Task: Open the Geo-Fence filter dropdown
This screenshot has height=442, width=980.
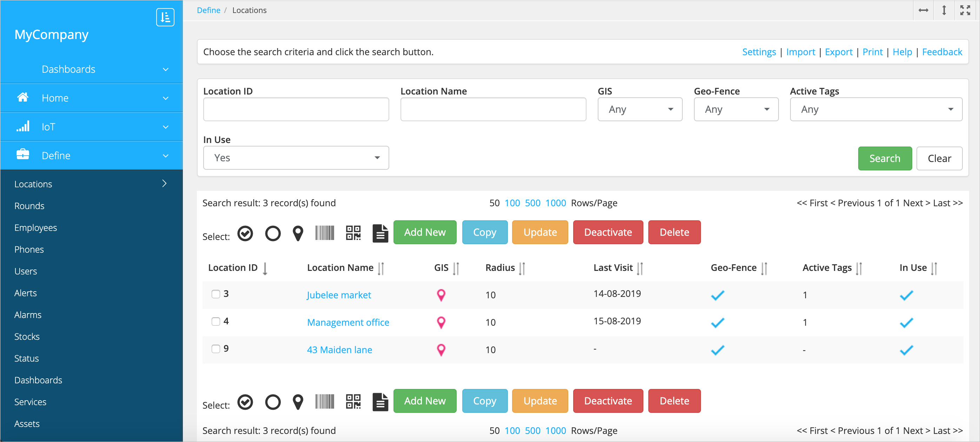Action: 736,109
